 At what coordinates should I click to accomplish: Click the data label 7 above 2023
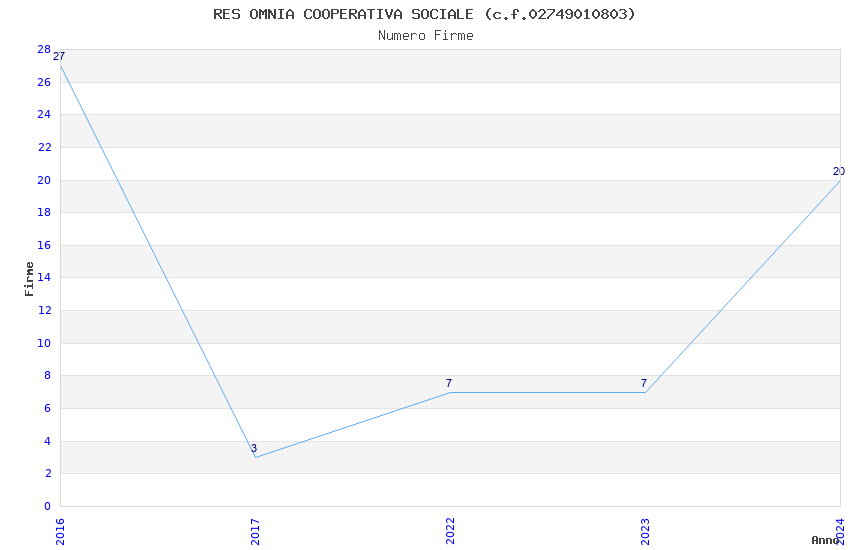pyautogui.click(x=643, y=383)
